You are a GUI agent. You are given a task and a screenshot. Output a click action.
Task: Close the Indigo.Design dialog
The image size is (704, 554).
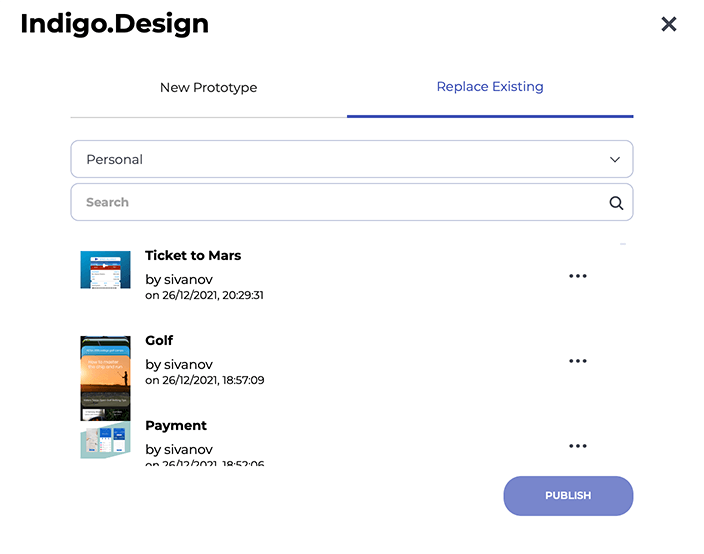[669, 24]
